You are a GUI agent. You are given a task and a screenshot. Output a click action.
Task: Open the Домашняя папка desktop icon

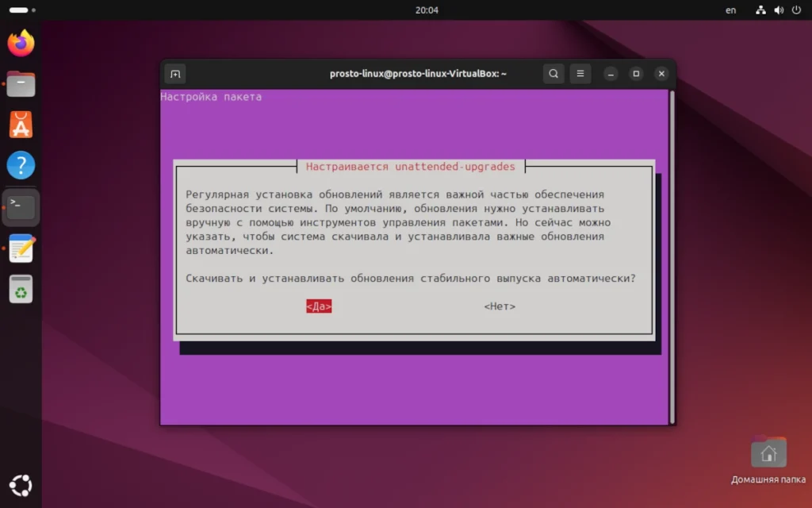[768, 460]
